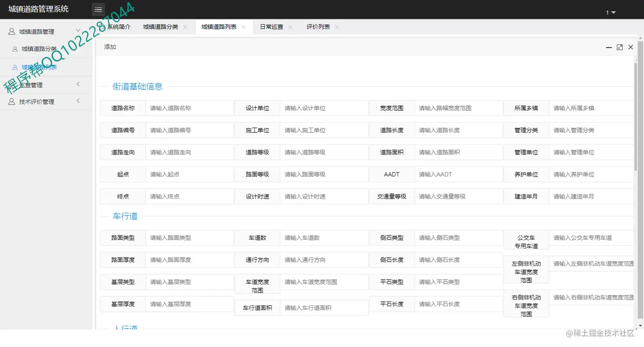Click the 起点 input field
This screenshot has width=644, height=347.
point(190,175)
